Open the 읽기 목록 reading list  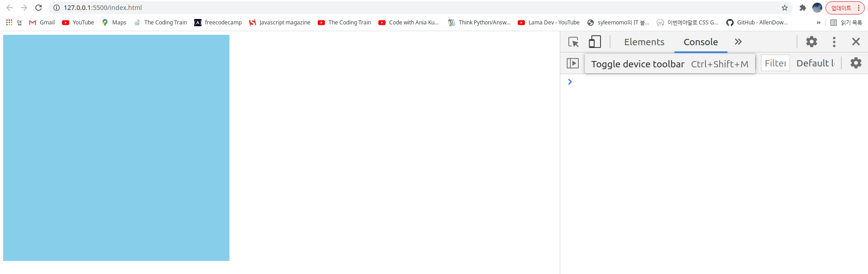846,22
